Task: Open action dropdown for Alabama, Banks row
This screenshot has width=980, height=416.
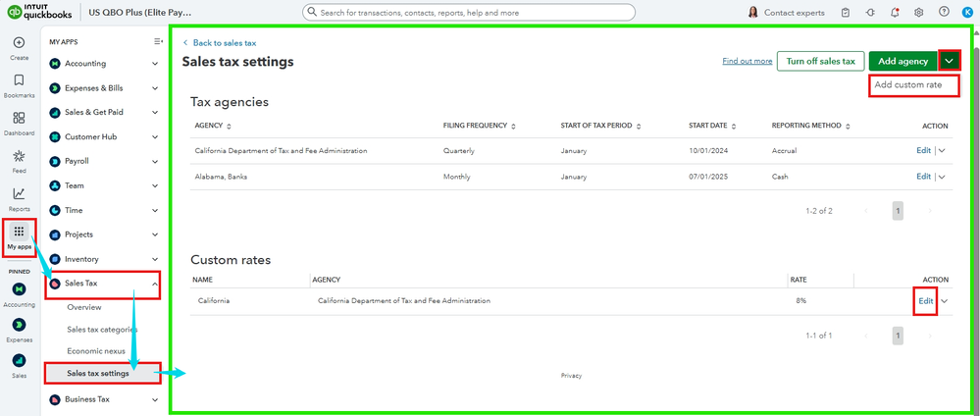Action: click(x=942, y=177)
